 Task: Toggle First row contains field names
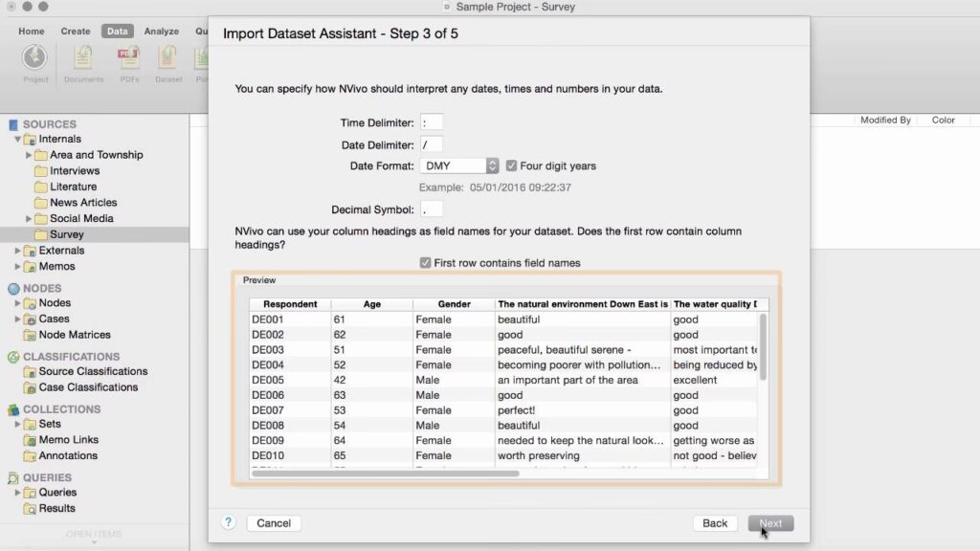click(425, 263)
